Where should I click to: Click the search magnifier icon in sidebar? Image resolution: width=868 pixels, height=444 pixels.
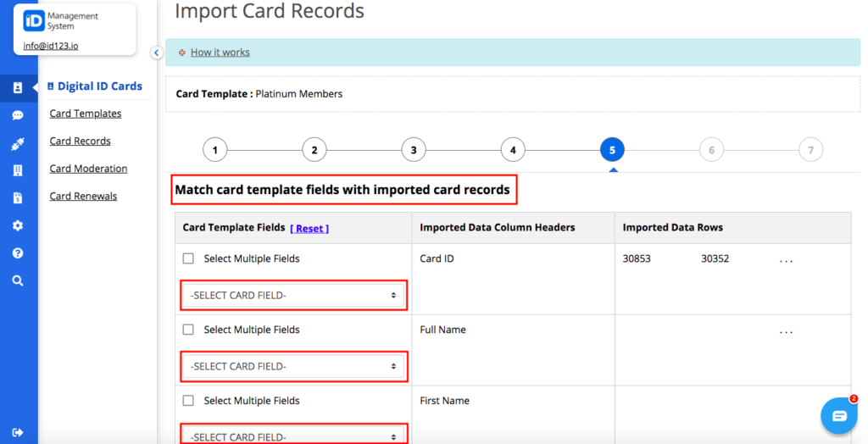click(18, 280)
